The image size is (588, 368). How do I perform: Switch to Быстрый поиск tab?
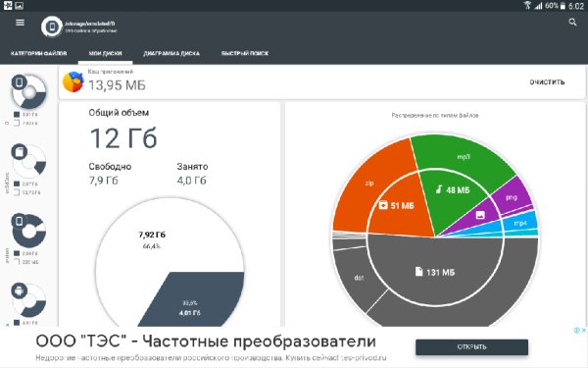pyautogui.click(x=244, y=53)
